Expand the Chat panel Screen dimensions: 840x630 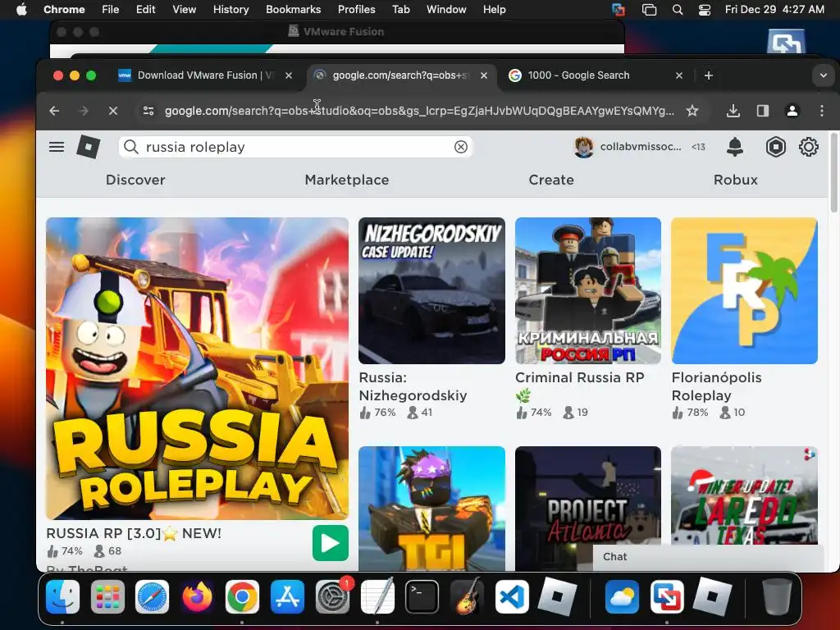pos(708,557)
